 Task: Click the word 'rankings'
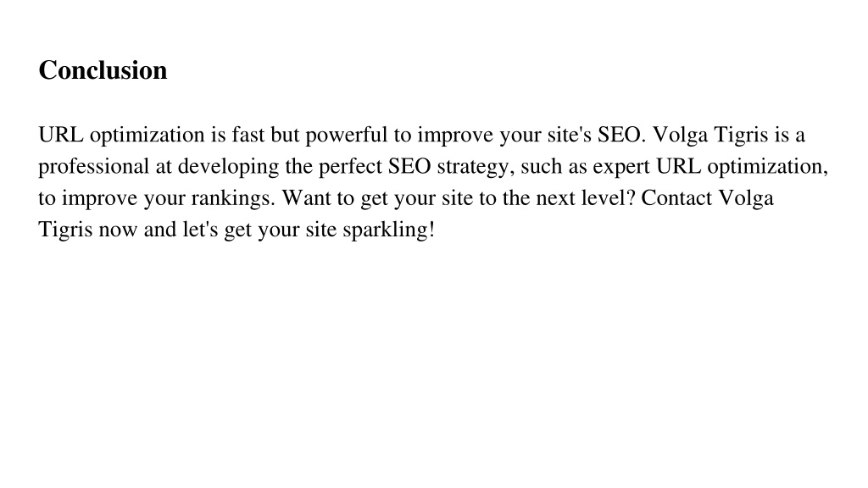[x=233, y=198]
